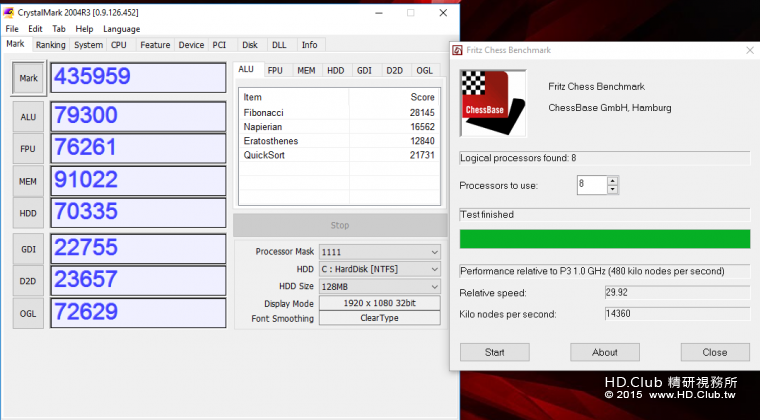Switch to the Info tab
This screenshot has width=760, height=420.
point(310,45)
